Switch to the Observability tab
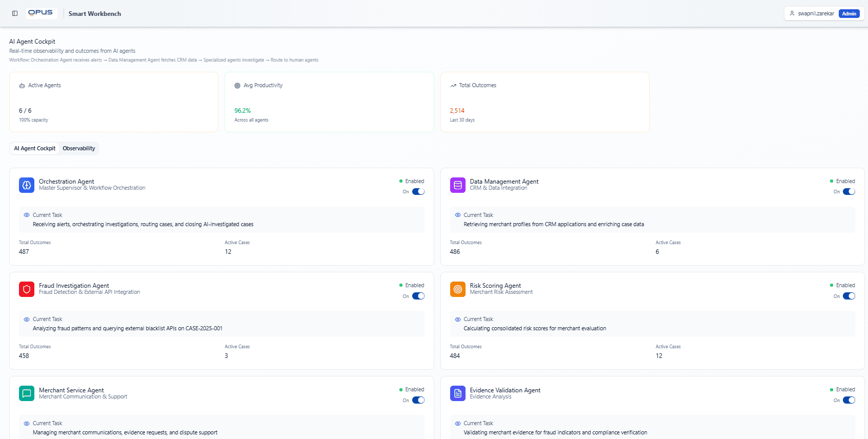This screenshot has height=439, width=868. [79, 148]
